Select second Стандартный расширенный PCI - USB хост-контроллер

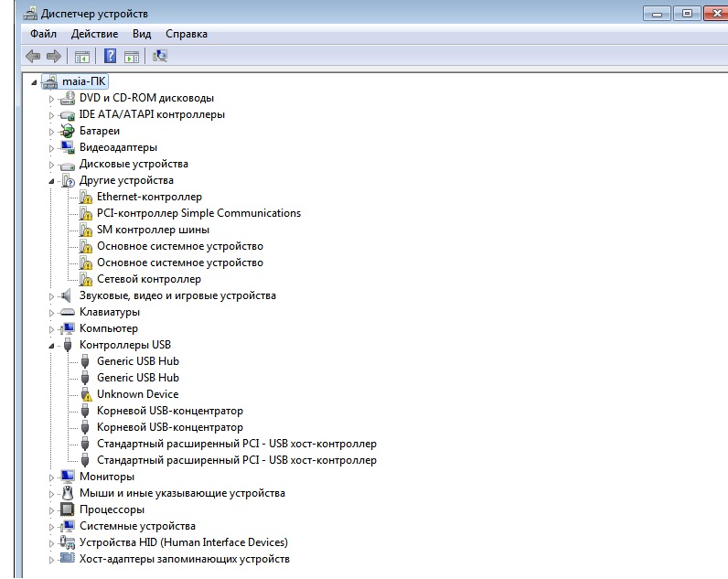point(236,460)
